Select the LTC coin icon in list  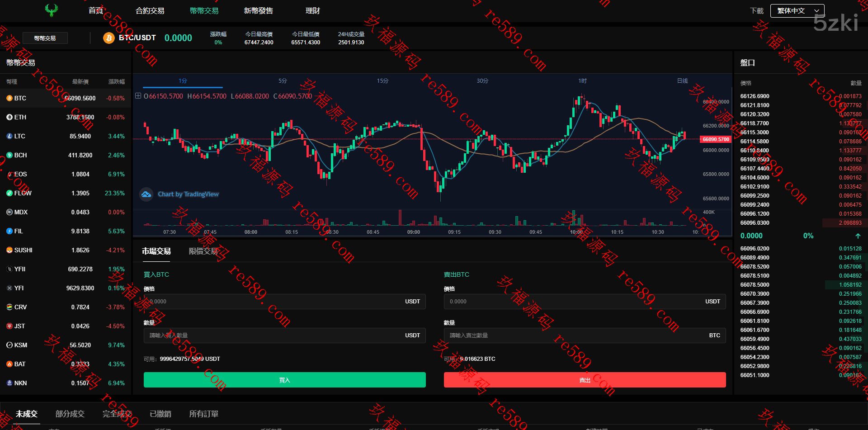(9, 136)
